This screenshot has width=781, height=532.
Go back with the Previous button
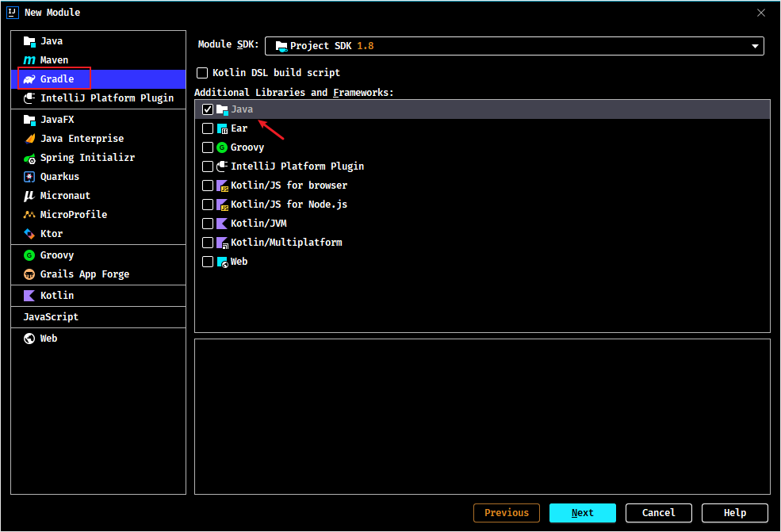click(507, 512)
